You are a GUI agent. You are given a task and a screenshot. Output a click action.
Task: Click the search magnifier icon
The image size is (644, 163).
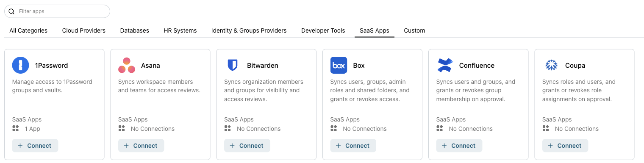11,11
